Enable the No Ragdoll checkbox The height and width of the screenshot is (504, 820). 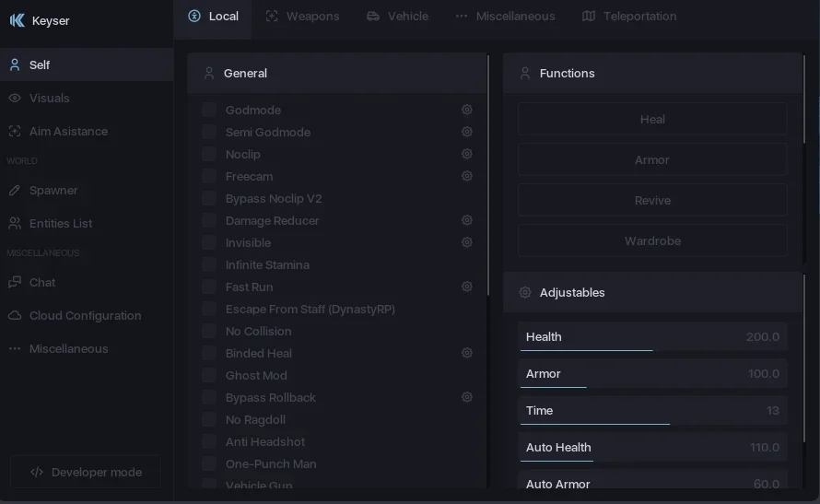coord(208,419)
